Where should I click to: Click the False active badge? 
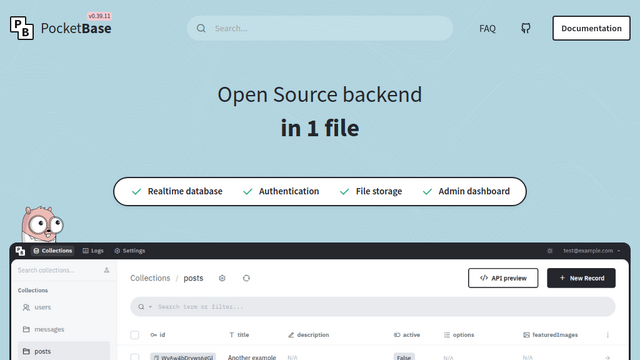pyautogui.click(x=404, y=357)
